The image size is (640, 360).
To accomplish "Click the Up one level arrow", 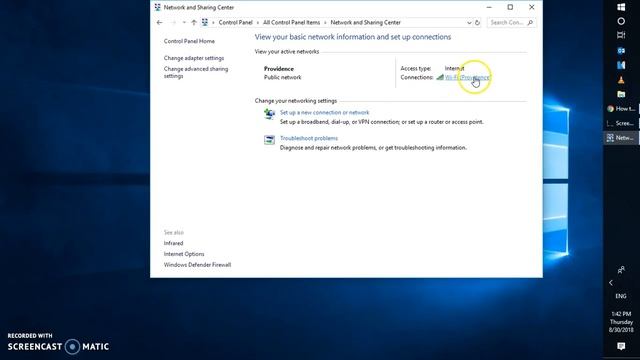I will tap(194, 22).
